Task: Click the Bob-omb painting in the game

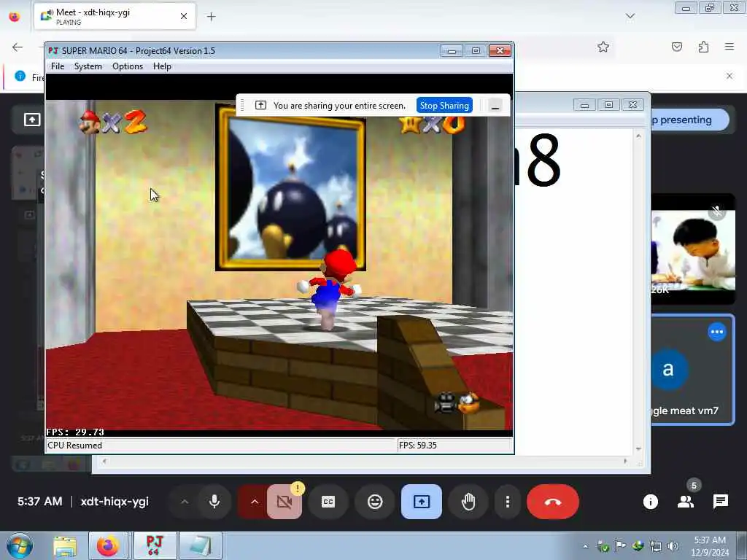Action: 290,187
